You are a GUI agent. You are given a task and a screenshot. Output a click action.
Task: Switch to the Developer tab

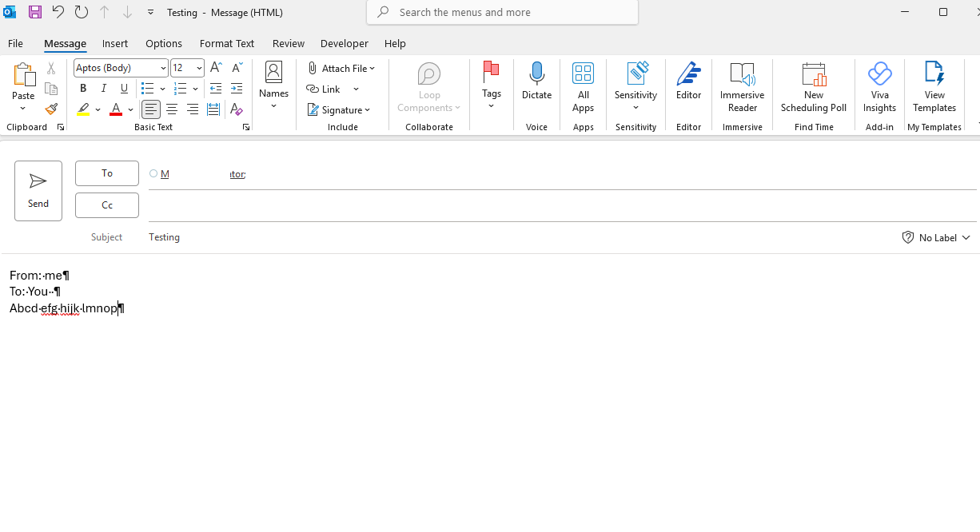pyautogui.click(x=345, y=43)
